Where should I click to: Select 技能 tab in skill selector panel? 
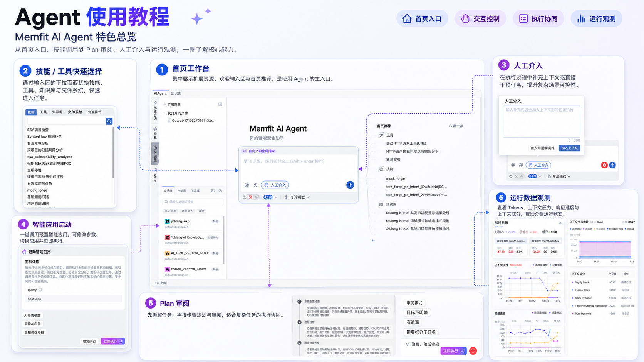tap(31, 112)
